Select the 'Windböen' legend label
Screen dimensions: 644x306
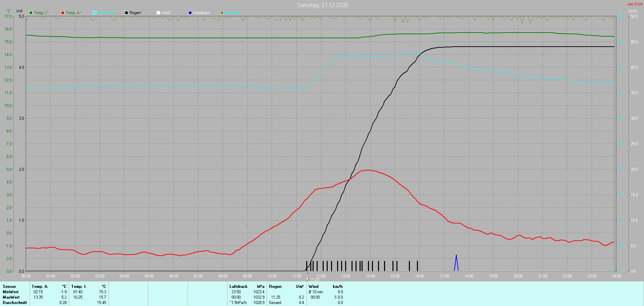coord(201,13)
